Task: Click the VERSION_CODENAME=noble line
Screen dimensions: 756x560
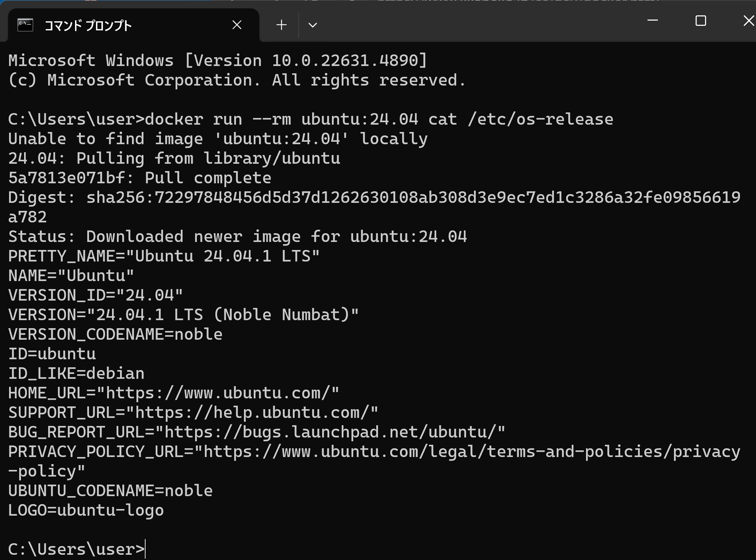Action: coord(115,334)
